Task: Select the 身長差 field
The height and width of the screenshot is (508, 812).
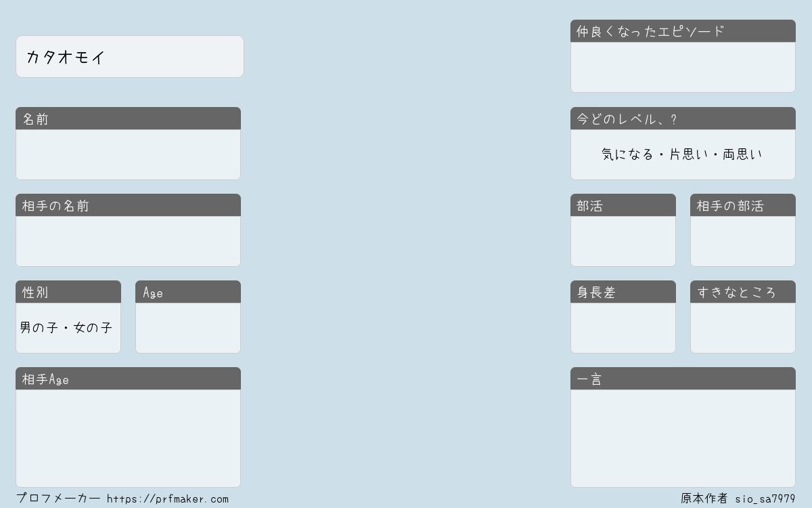Action: 623,328
